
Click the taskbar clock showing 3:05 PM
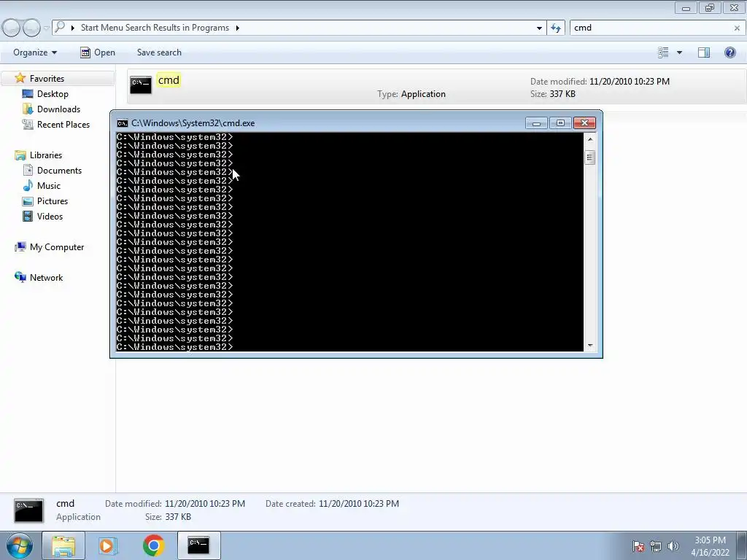(x=710, y=546)
